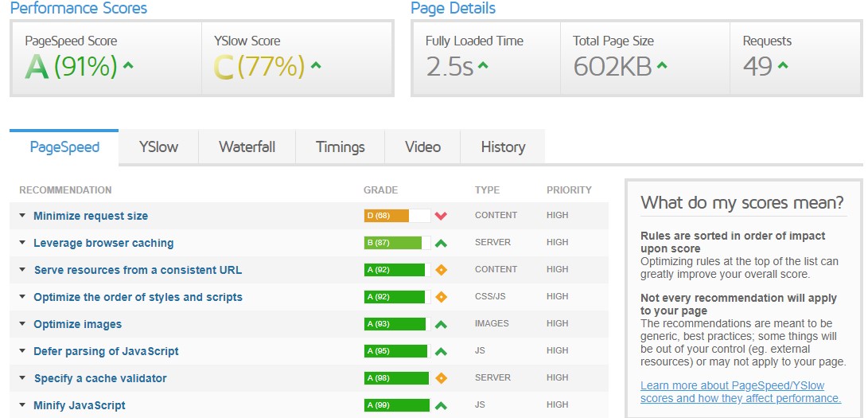Click the red down arrow for Minimize request size
The image size is (868, 418).
(441, 216)
